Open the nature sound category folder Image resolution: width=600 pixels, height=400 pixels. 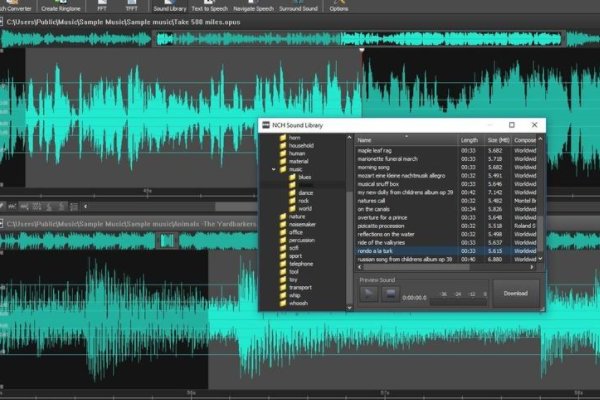pos(296,216)
